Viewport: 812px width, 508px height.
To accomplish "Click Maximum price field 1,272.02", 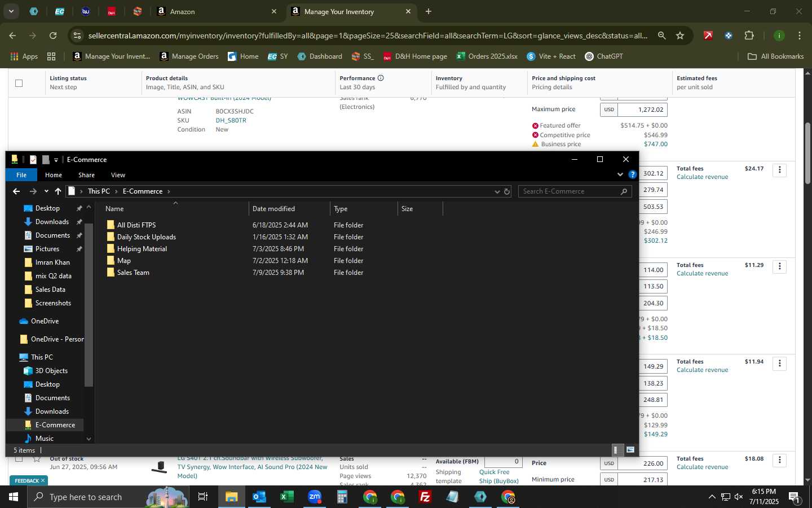I will (x=643, y=110).
